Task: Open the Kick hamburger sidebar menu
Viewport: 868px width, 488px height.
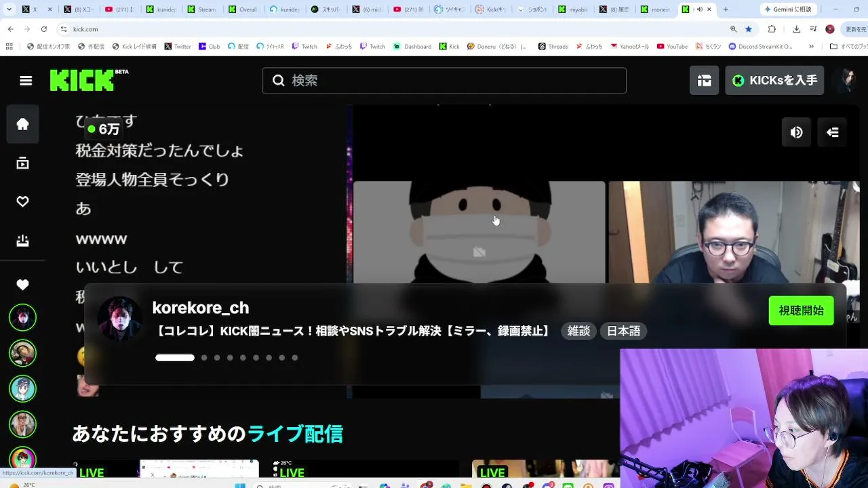Action: coord(26,81)
